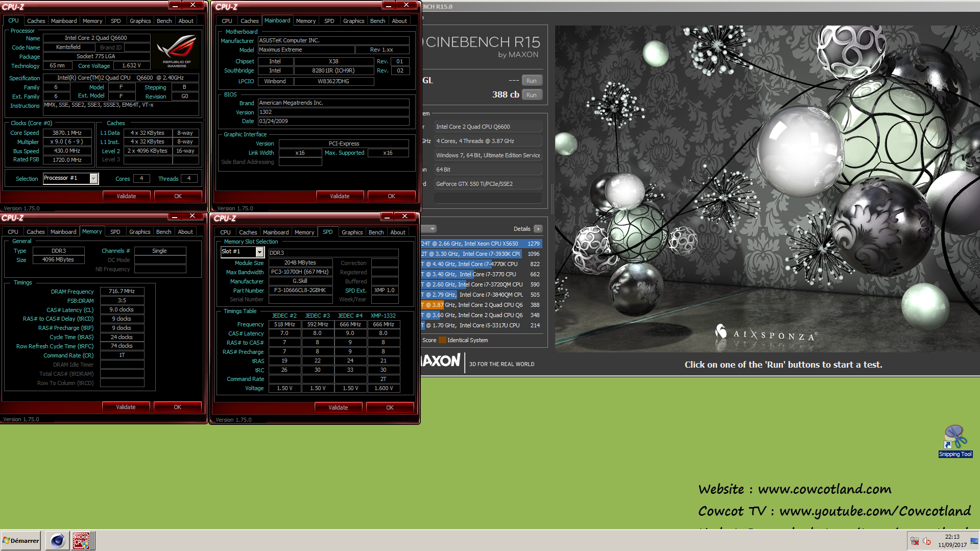Select Caches tab in SPD window
980x551 pixels.
click(248, 232)
